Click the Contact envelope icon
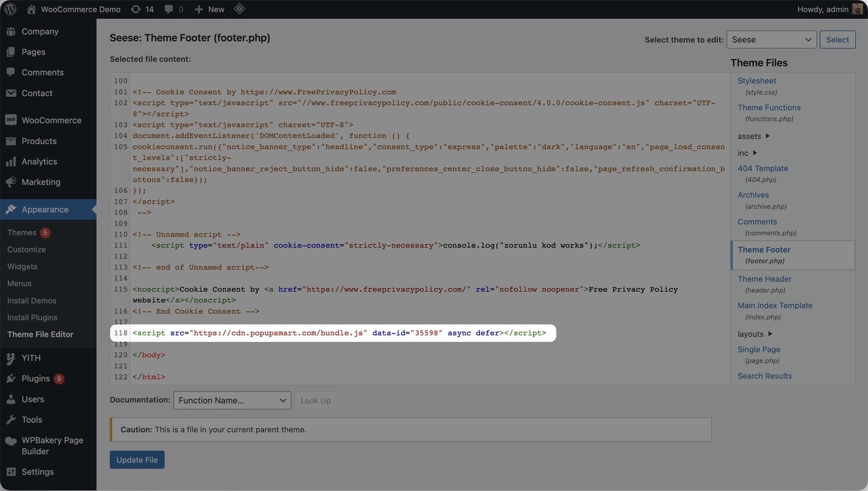 pyautogui.click(x=11, y=93)
